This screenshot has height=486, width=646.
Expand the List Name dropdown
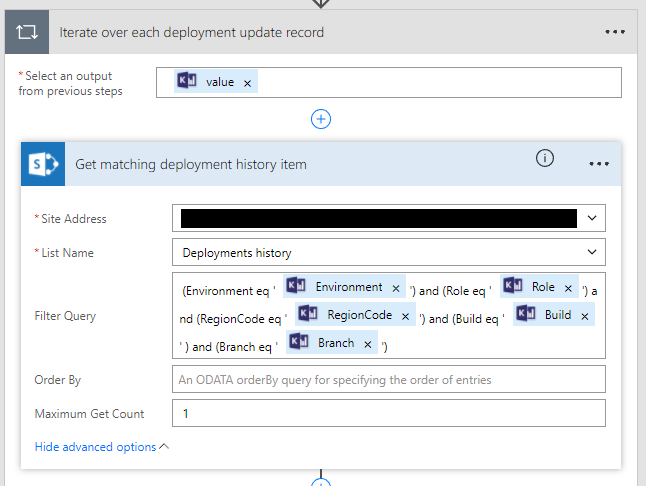(x=593, y=253)
